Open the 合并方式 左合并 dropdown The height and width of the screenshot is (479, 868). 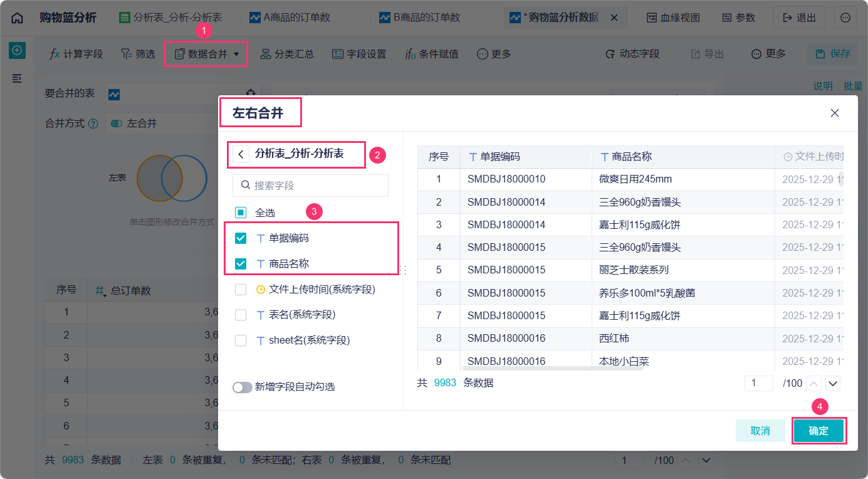(162, 124)
